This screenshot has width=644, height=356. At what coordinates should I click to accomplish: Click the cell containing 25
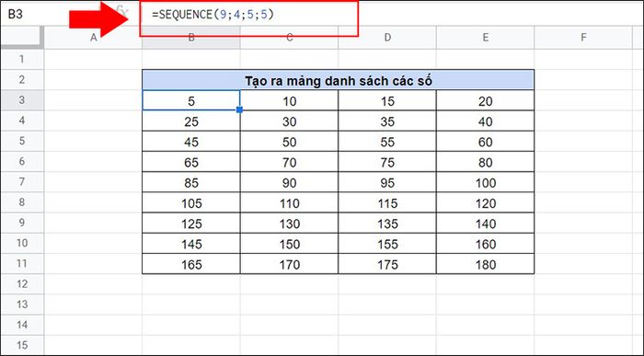tap(191, 121)
